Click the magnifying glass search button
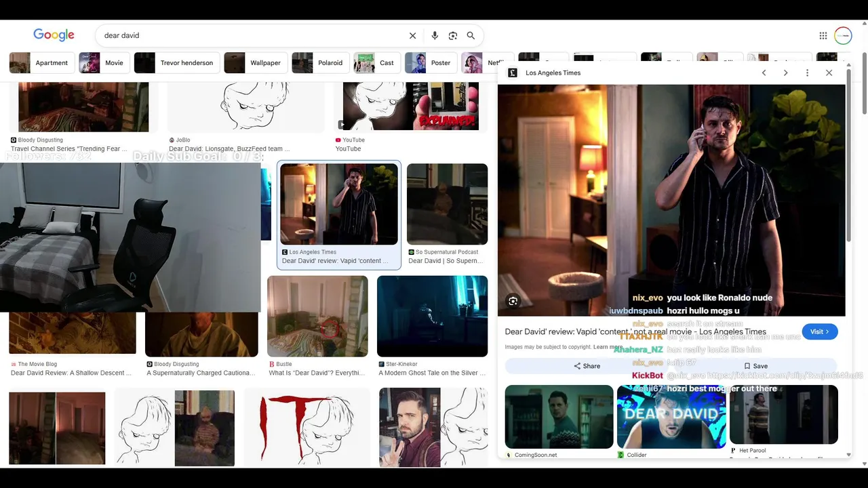Viewport: 868px width, 488px height. click(x=471, y=36)
